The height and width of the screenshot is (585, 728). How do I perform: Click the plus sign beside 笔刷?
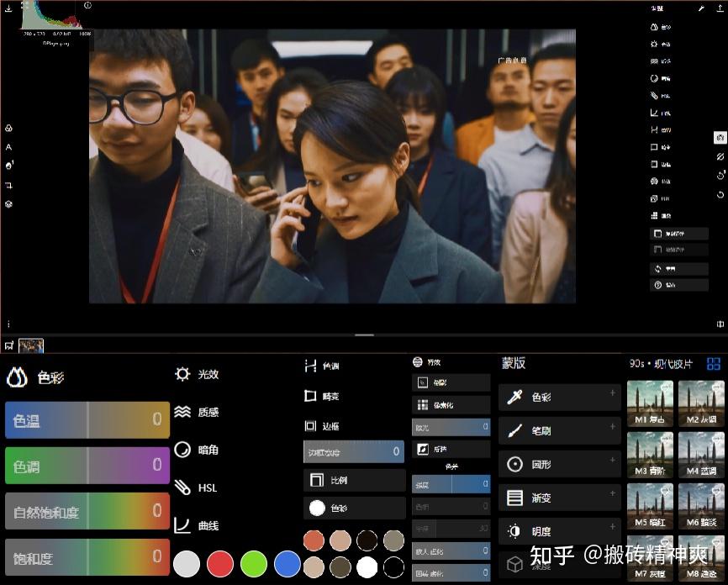[612, 426]
